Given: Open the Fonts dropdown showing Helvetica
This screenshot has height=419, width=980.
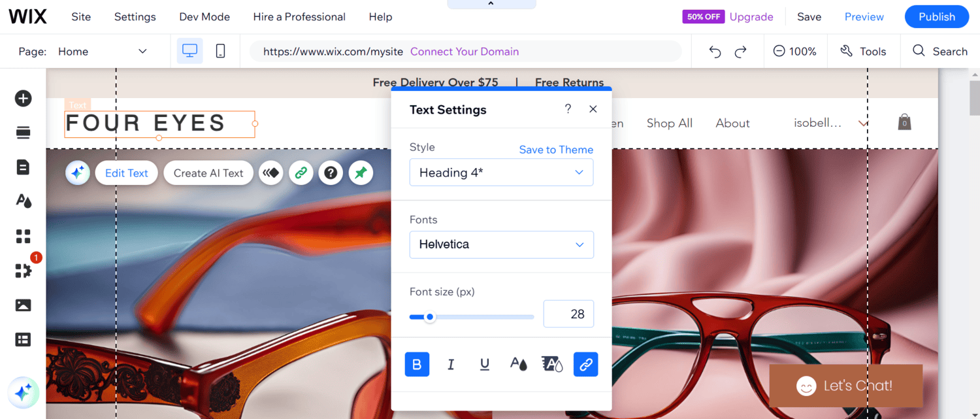Looking at the screenshot, I should pos(501,244).
